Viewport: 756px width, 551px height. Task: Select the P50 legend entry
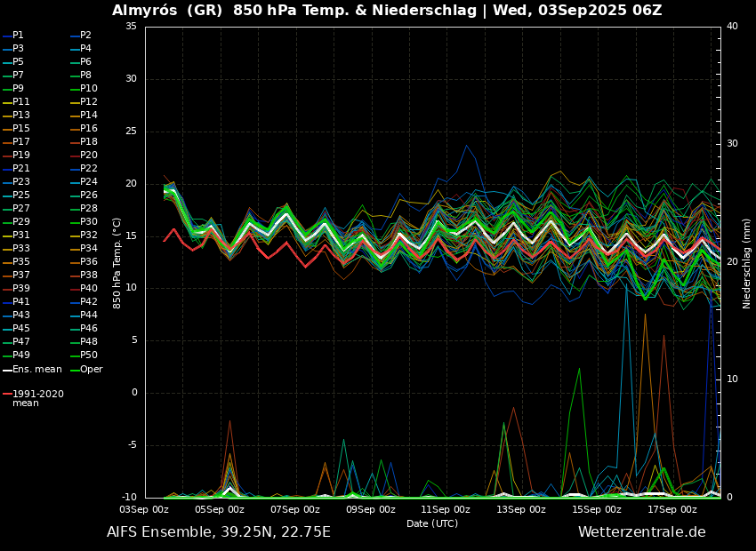coord(88,355)
